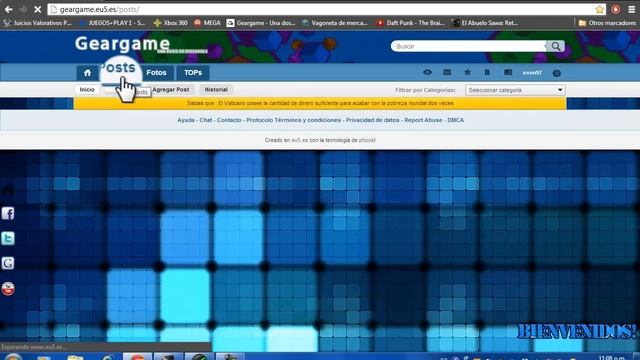The width and height of the screenshot is (640, 360).
Task: Click the round icon at navbar end
Action: tap(556, 73)
